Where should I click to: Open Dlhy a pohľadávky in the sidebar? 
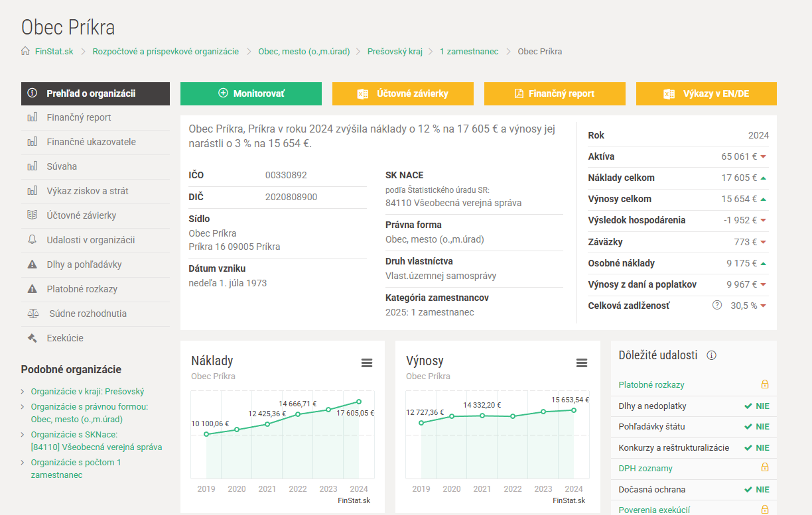coord(84,264)
